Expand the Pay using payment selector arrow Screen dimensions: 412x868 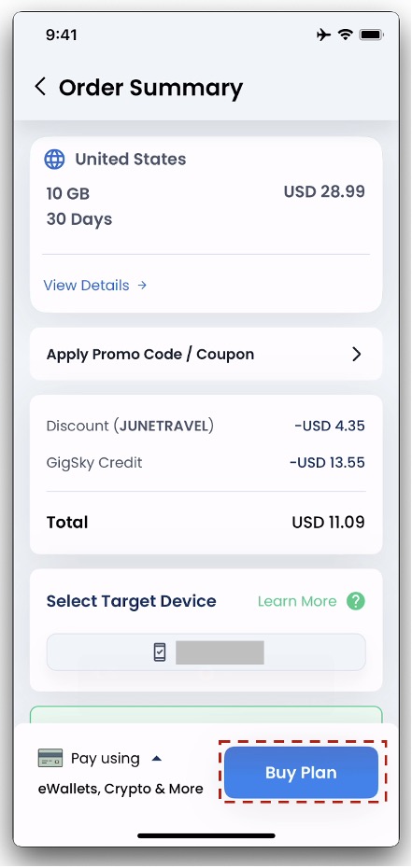pos(157,759)
